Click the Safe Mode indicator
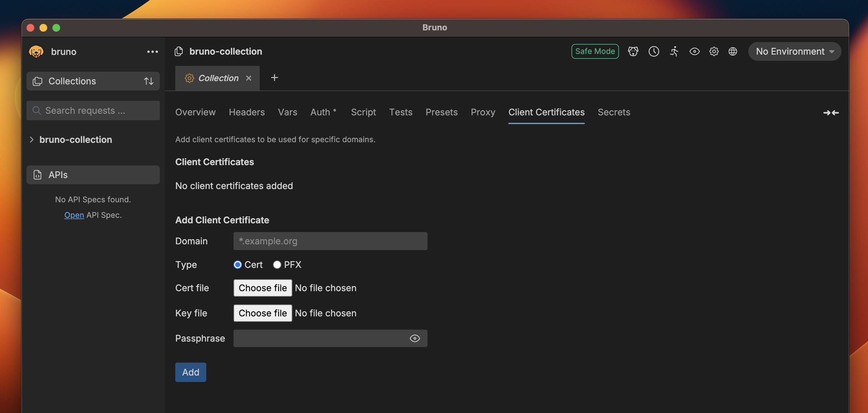Viewport: 868px width, 413px height. pos(595,51)
